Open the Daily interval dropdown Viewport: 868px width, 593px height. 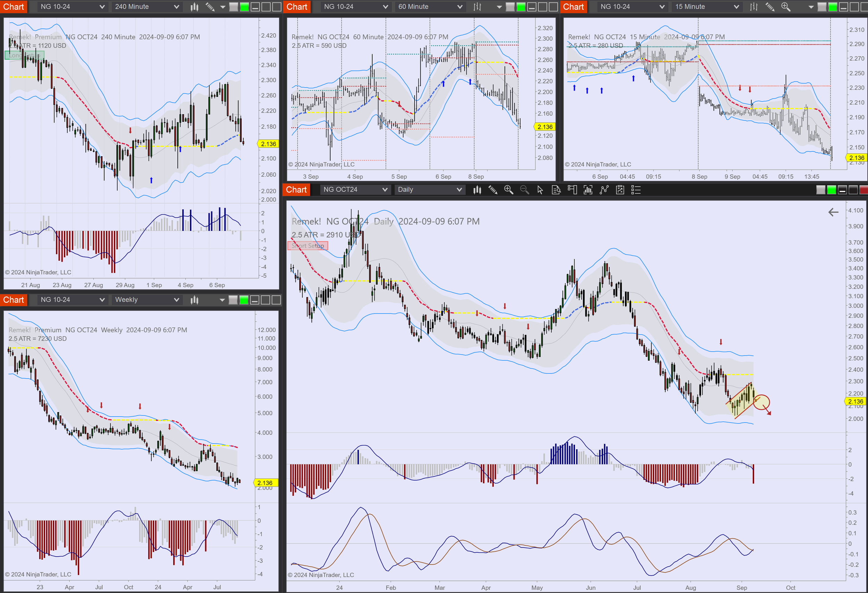tap(430, 190)
